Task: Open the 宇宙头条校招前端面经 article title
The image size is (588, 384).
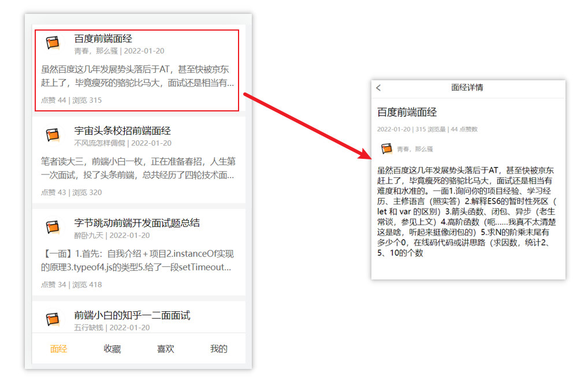Action: click(x=122, y=131)
